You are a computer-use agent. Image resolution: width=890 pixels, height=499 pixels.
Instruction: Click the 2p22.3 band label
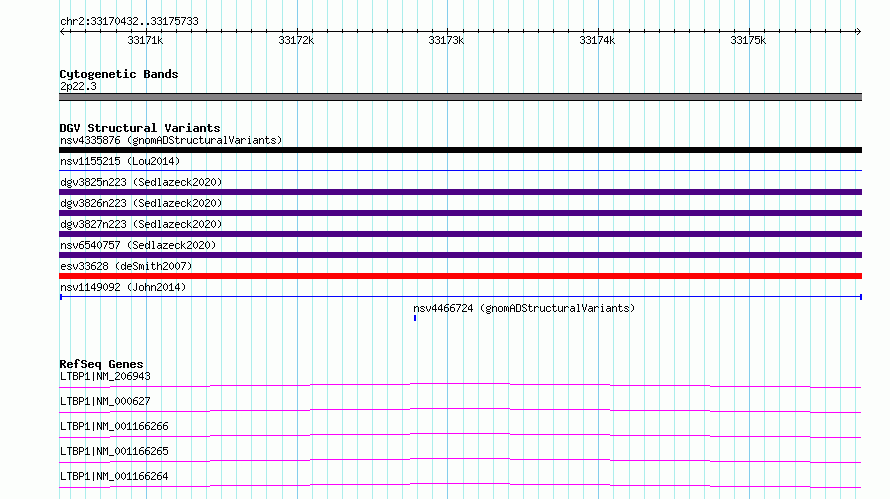click(78, 86)
